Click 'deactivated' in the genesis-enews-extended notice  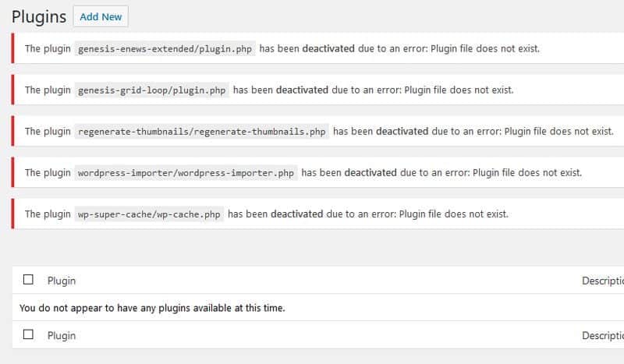point(328,48)
